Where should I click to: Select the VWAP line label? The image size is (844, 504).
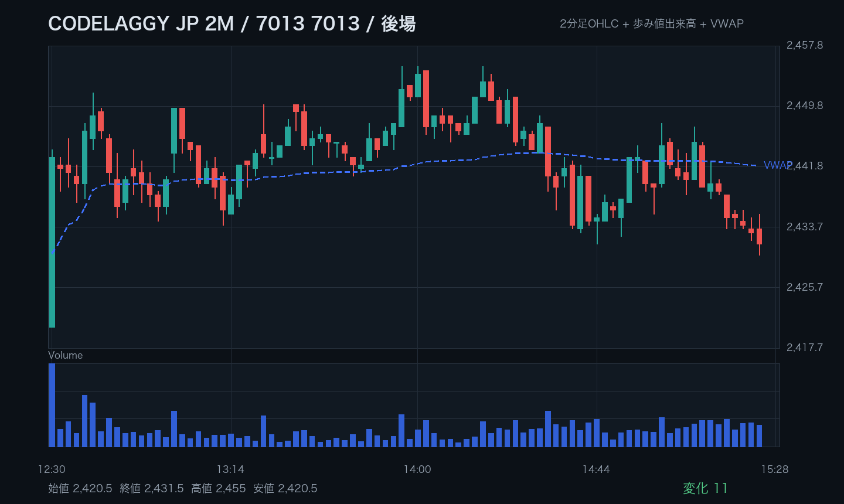[778, 166]
